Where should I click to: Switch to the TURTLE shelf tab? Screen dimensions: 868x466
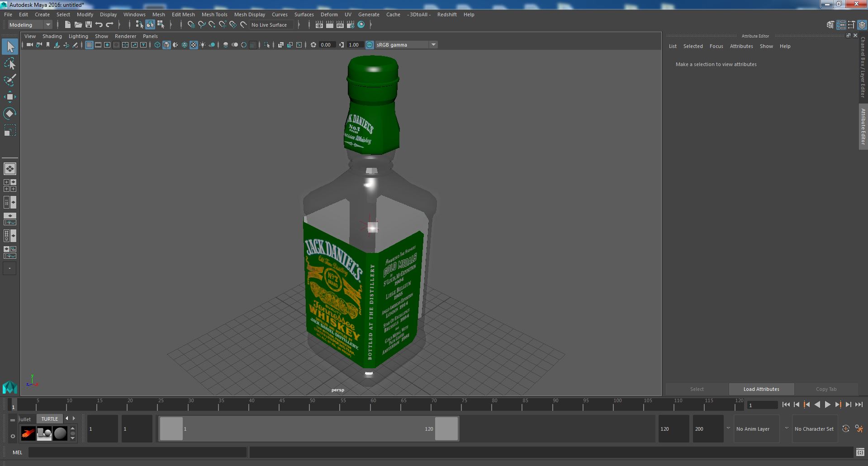coord(50,419)
